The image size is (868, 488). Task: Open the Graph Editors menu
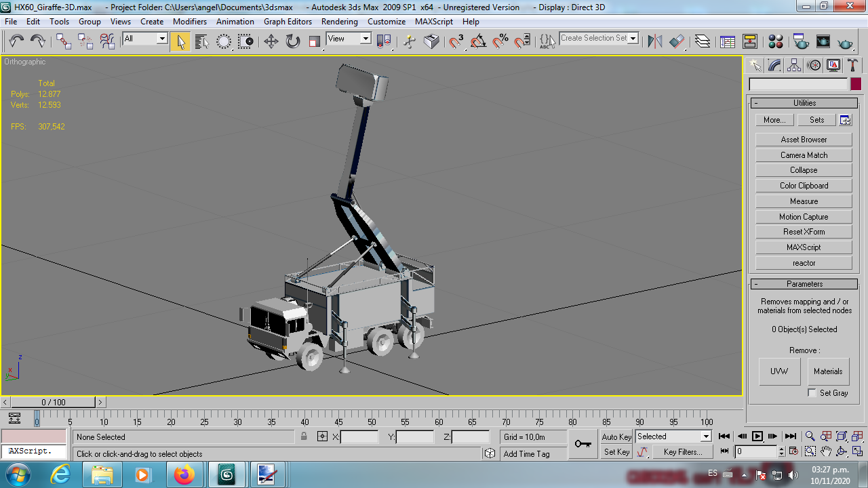pos(288,21)
